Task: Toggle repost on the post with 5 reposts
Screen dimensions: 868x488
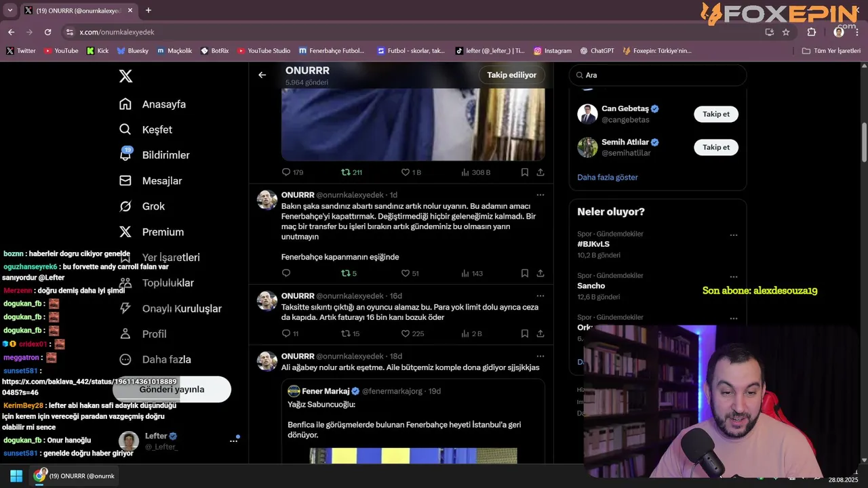Action: 346,273
